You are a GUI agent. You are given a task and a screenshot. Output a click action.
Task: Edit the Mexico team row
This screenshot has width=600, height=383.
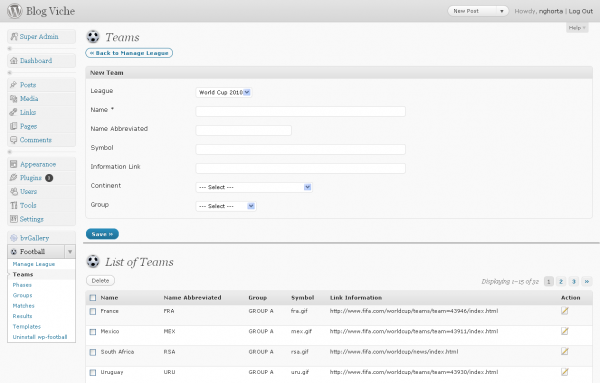point(565,331)
